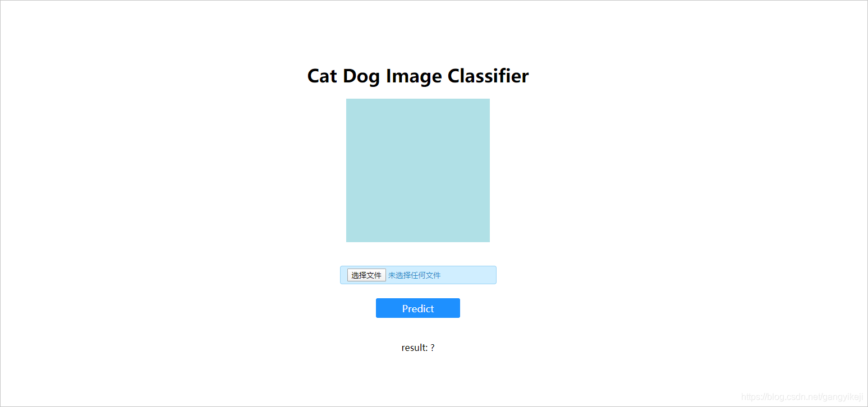Viewport: 868px width, 407px height.
Task: Click the image preview placeholder square
Action: pos(418,170)
